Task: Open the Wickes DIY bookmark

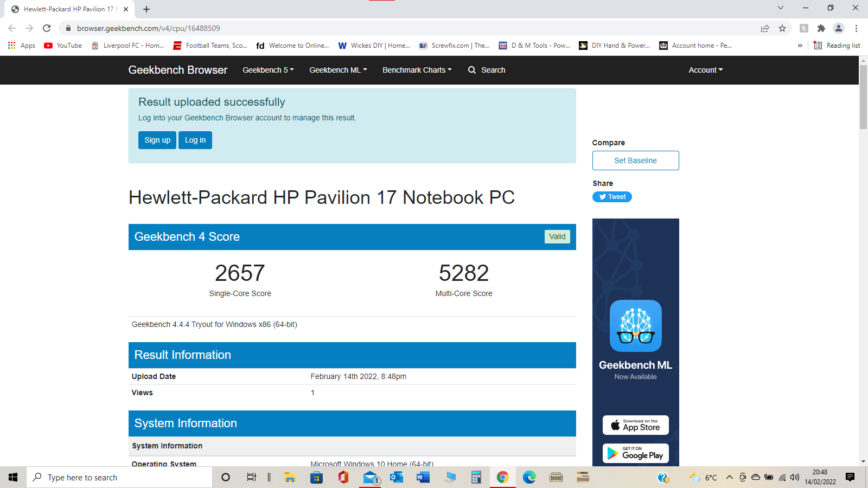Action: pos(374,46)
